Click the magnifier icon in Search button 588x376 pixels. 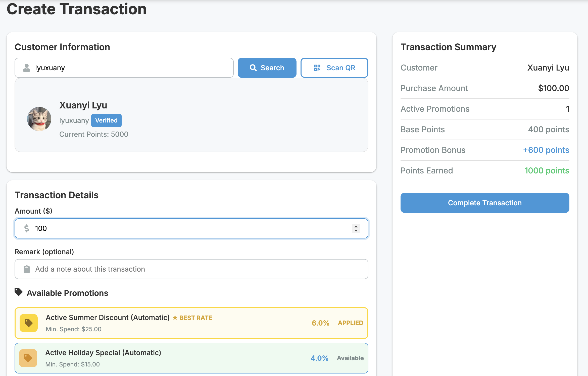point(253,68)
